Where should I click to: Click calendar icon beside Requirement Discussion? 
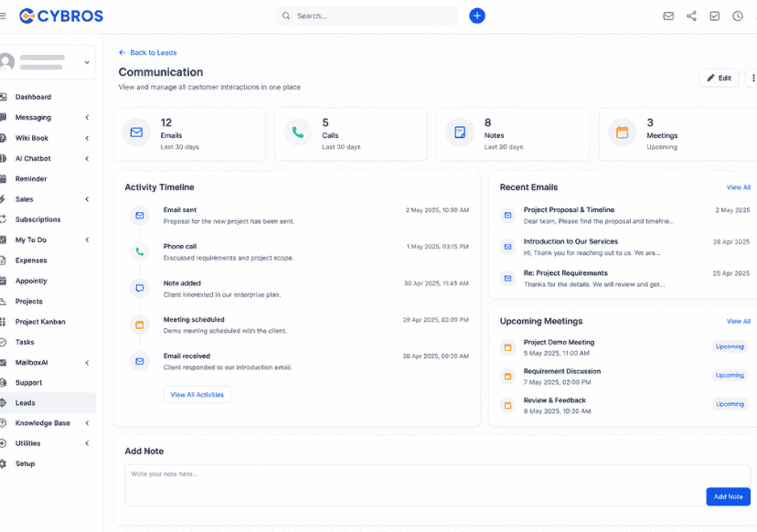(x=508, y=376)
